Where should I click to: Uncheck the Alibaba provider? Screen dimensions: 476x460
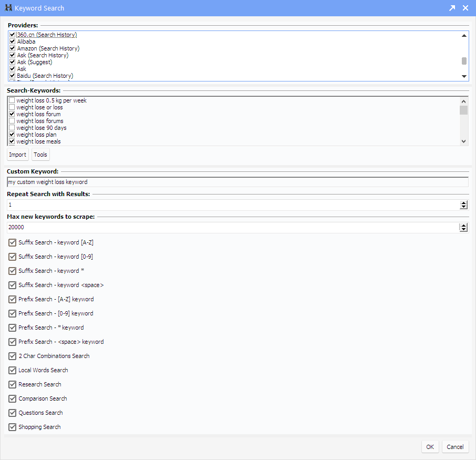pos(12,42)
